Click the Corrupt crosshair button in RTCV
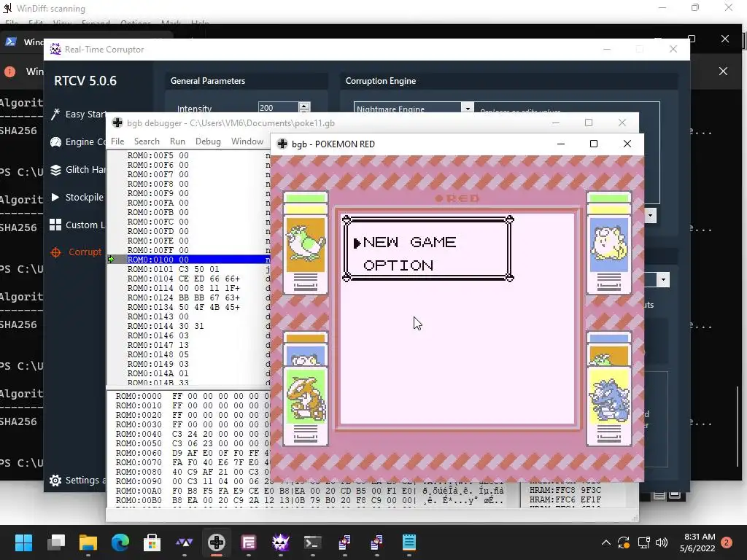Image resolution: width=747 pixels, height=560 pixels. pos(76,252)
